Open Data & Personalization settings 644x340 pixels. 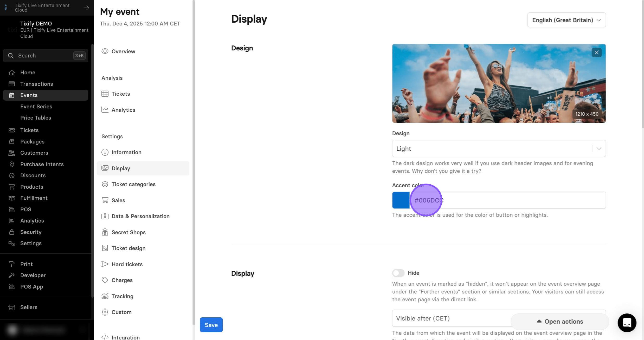[143, 216]
